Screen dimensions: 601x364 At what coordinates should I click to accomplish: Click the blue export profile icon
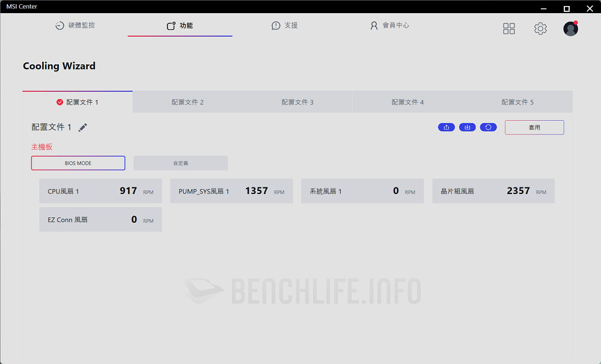pos(447,127)
